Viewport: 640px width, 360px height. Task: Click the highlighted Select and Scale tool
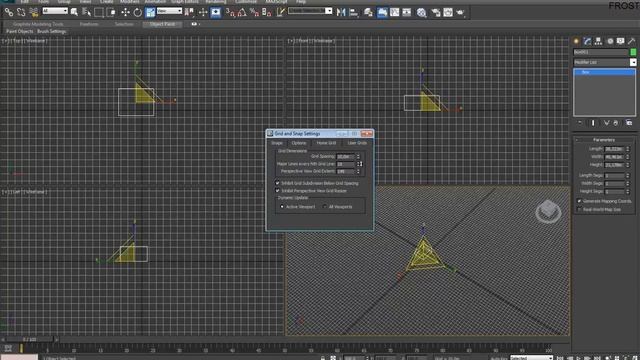click(150, 12)
